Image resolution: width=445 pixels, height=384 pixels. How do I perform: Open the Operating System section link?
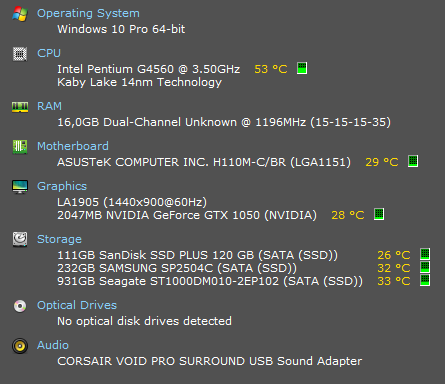coord(88,13)
